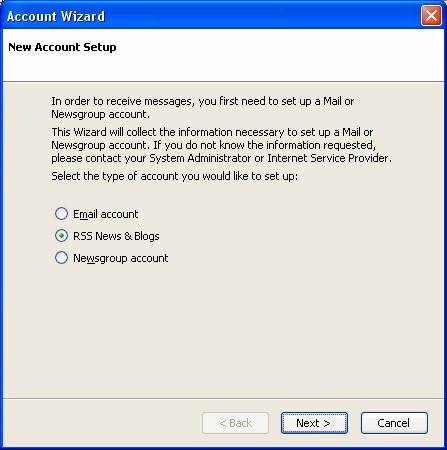Click the 'Email account' label text

pos(106,214)
